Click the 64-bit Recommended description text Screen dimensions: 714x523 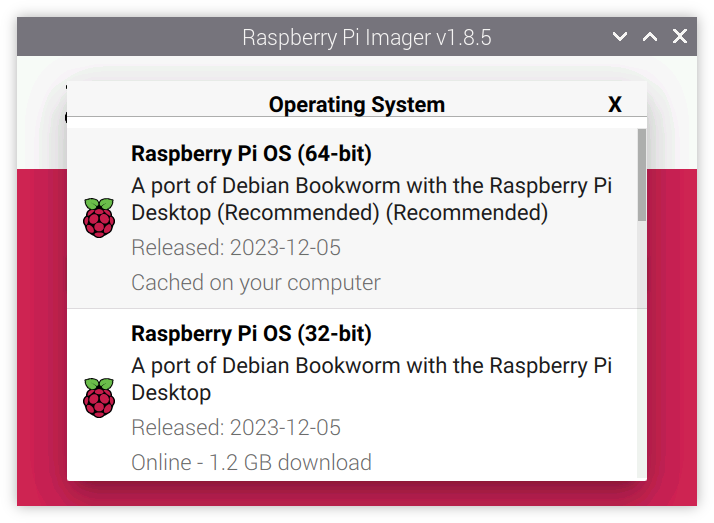click(x=371, y=199)
